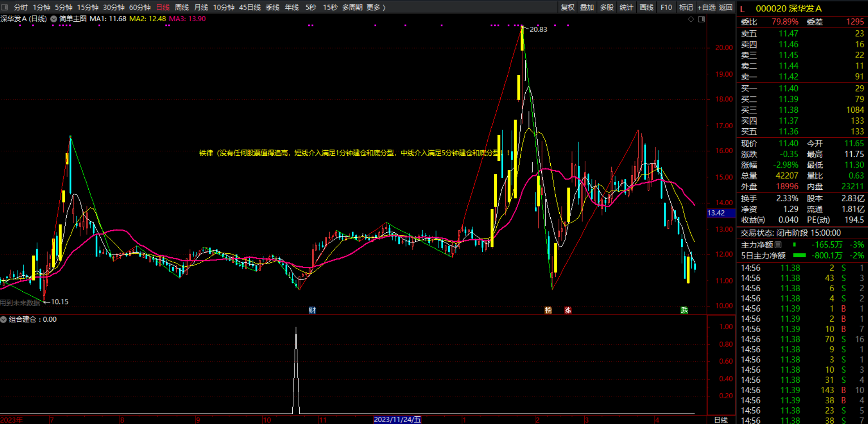Click the 画线 draw line button
The width and height of the screenshot is (868, 424).
646,7
